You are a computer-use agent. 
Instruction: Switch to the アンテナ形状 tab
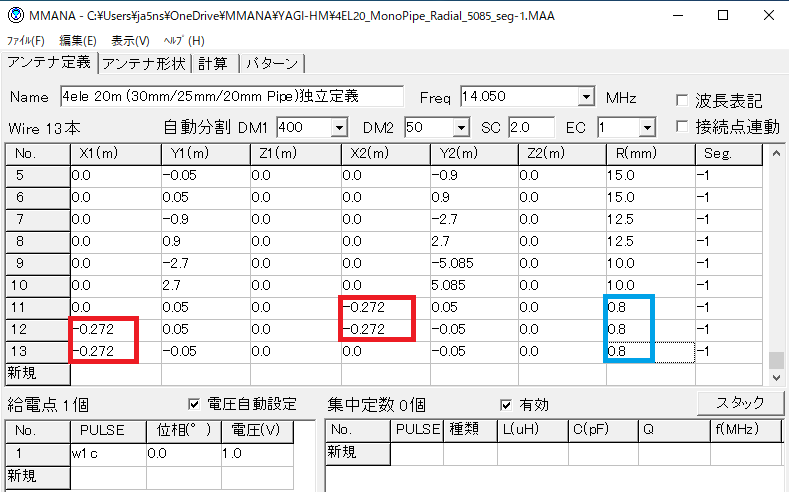pos(144,64)
